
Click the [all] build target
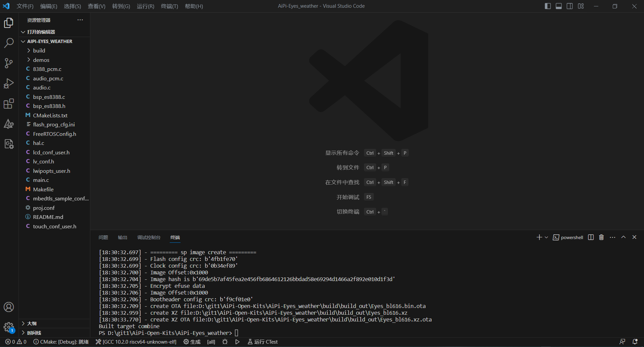click(x=211, y=342)
